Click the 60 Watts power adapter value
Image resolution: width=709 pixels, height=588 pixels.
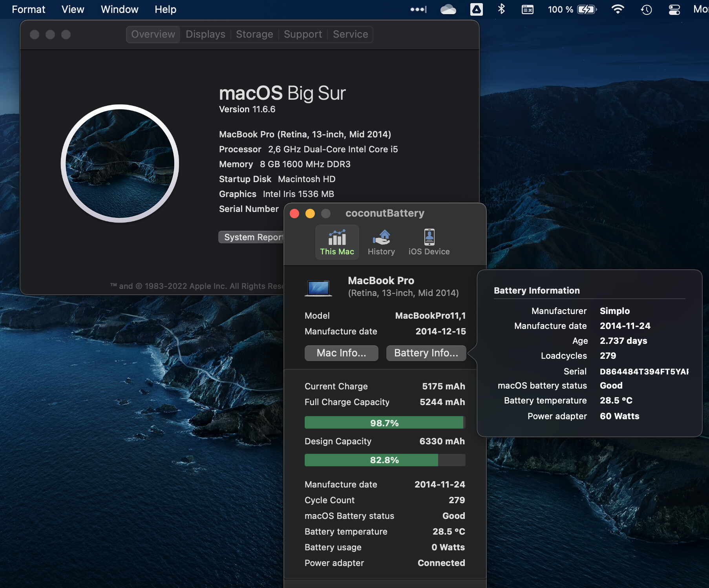click(619, 416)
